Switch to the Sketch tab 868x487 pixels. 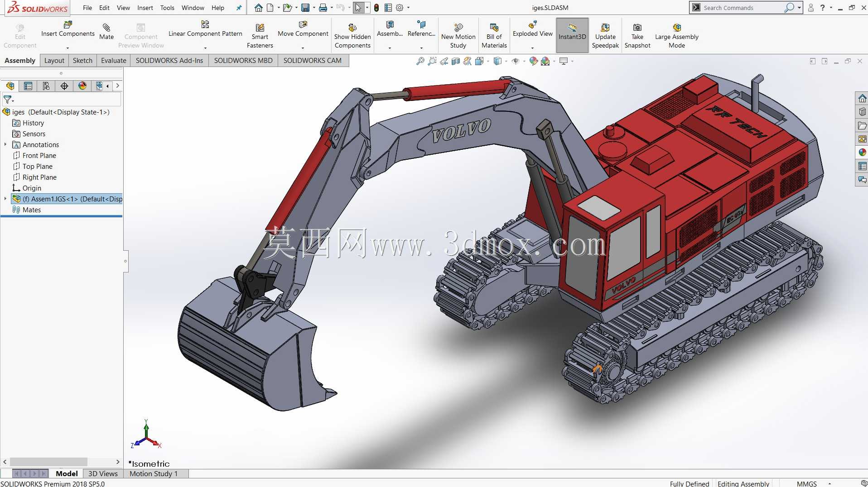[x=82, y=61]
